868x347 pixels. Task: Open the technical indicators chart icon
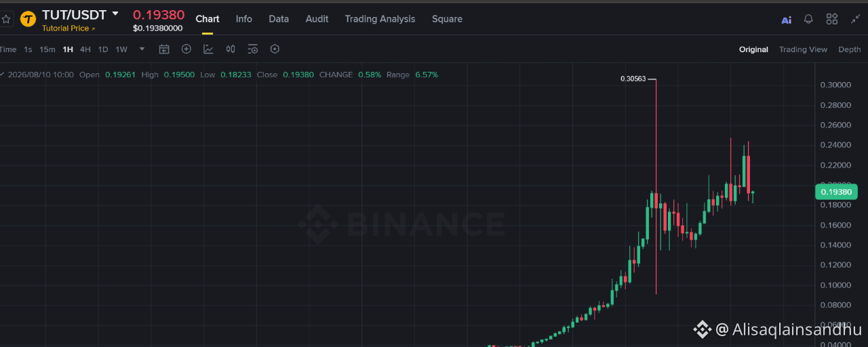pos(208,49)
